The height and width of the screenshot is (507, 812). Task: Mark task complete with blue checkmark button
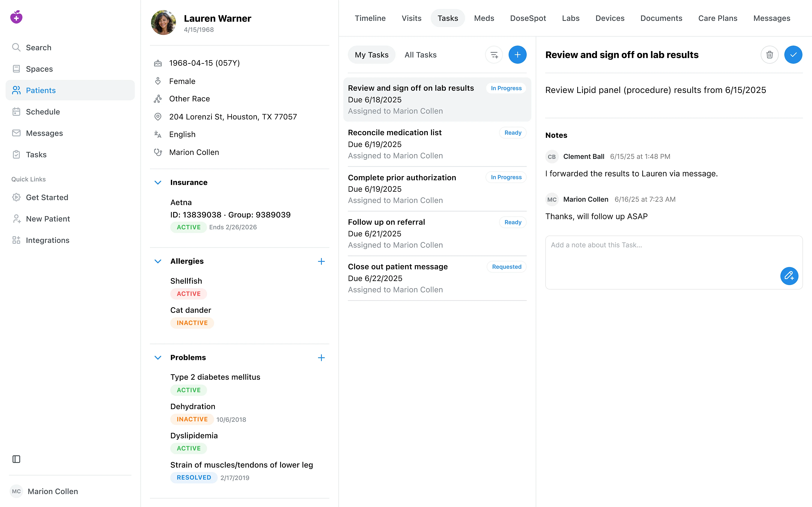click(793, 55)
